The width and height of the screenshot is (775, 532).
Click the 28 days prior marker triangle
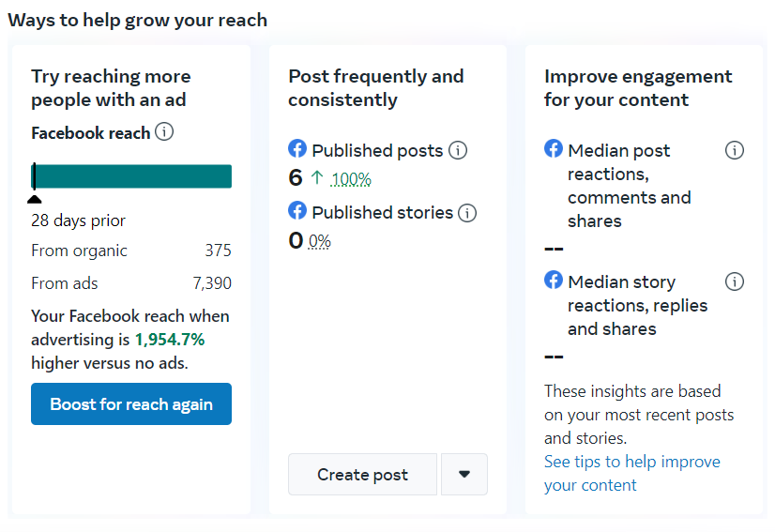point(35,198)
